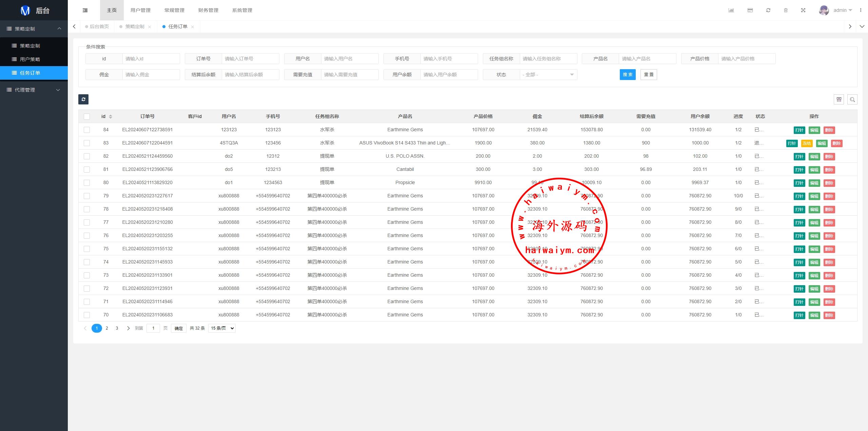Toggle fullscreen mode icon
The image size is (868, 431).
point(803,10)
